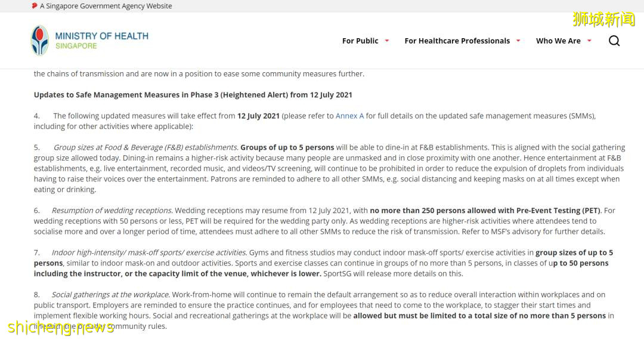Image resolution: width=644 pixels, height=339 pixels.
Task: Click italic 'Indoor high-intensity/ mask-off sports' text
Action: pyautogui.click(x=149, y=252)
